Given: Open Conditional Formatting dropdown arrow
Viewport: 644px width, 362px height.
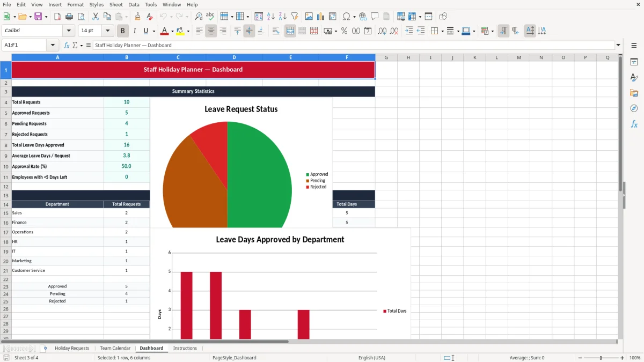Looking at the screenshot, I should point(492,31).
